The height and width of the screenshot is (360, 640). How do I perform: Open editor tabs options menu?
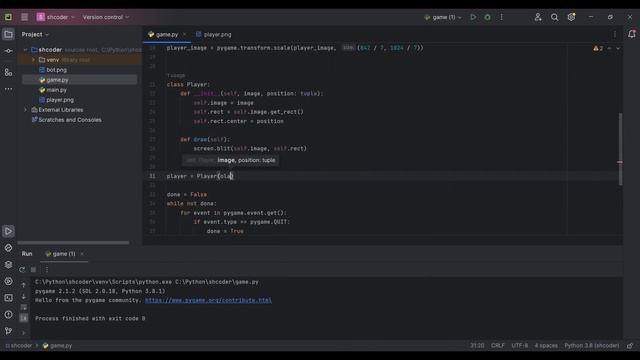coord(615,35)
